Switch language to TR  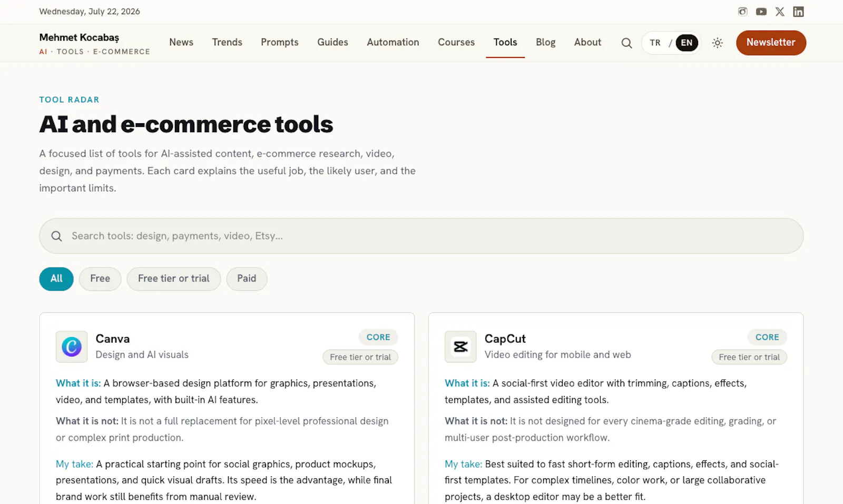coord(655,43)
